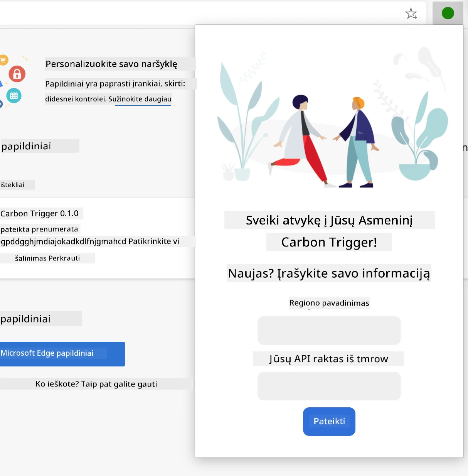Click the red padlock icon

pyautogui.click(x=17, y=74)
